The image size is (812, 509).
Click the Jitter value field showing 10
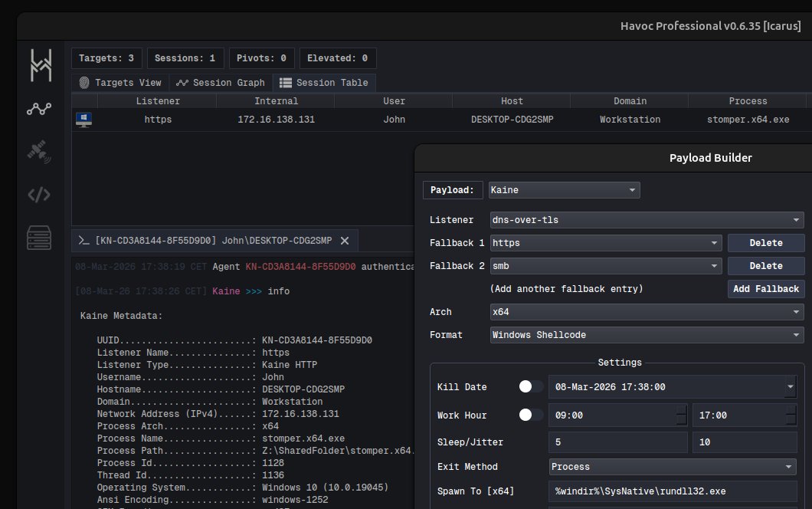pyautogui.click(x=745, y=442)
